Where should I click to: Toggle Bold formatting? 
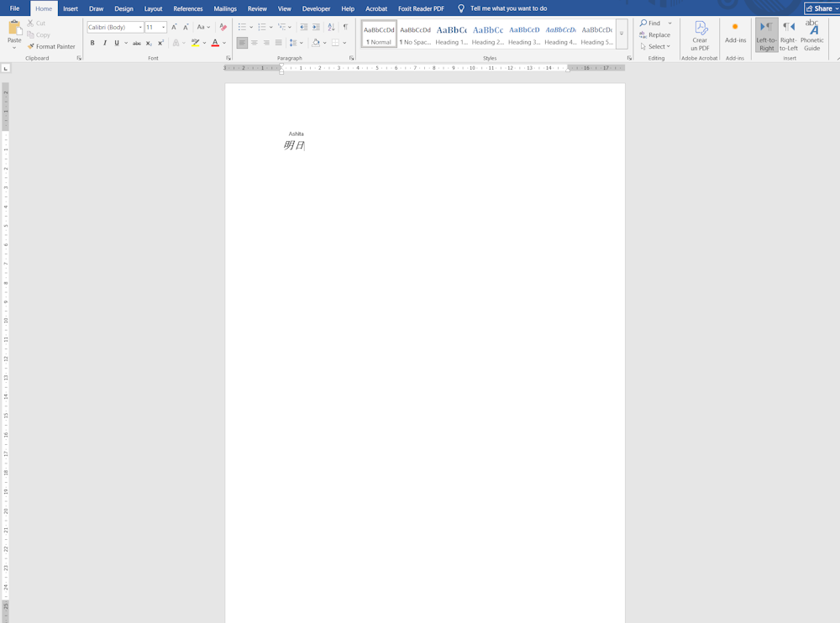click(x=92, y=43)
